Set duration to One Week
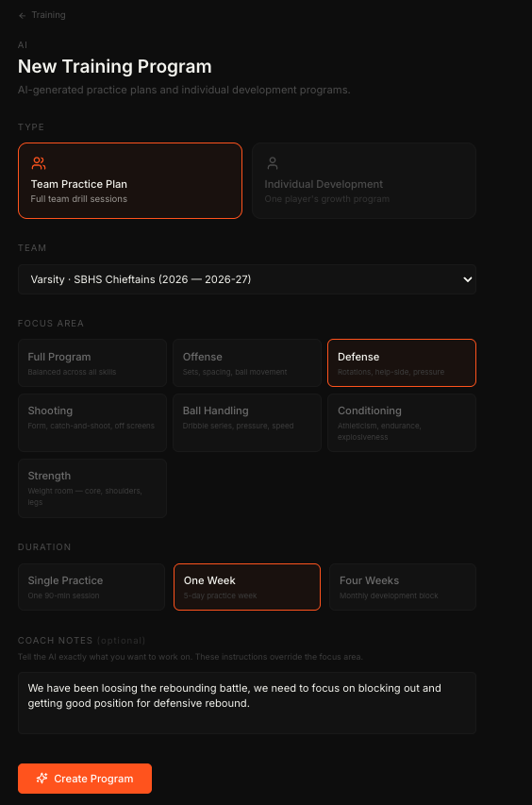Image resolution: width=532 pixels, height=805 pixels. pyautogui.click(x=247, y=587)
